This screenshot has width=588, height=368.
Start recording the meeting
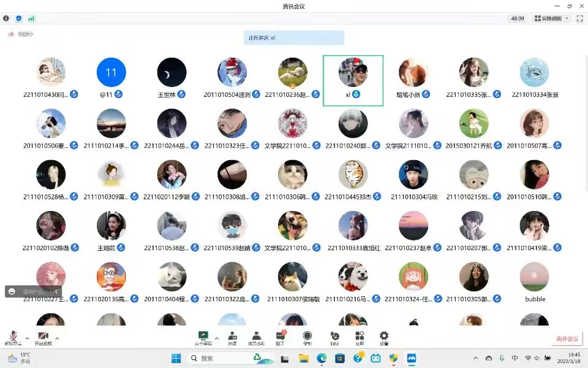[x=307, y=337]
